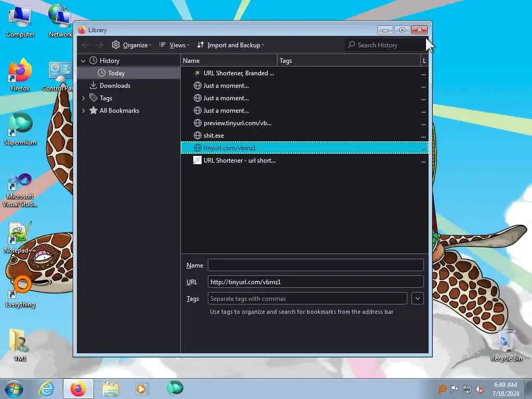The image size is (532, 399).
Task: Maximize the Library window
Action: click(x=402, y=30)
